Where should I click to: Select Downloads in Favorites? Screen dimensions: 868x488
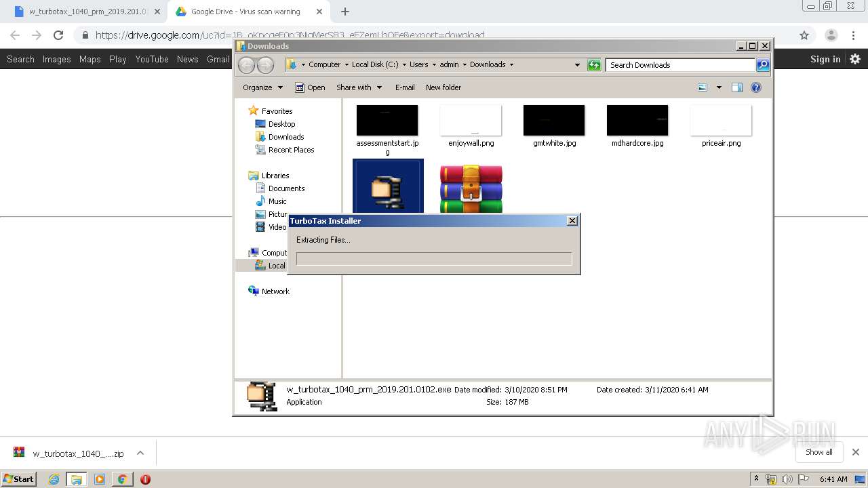coord(279,137)
